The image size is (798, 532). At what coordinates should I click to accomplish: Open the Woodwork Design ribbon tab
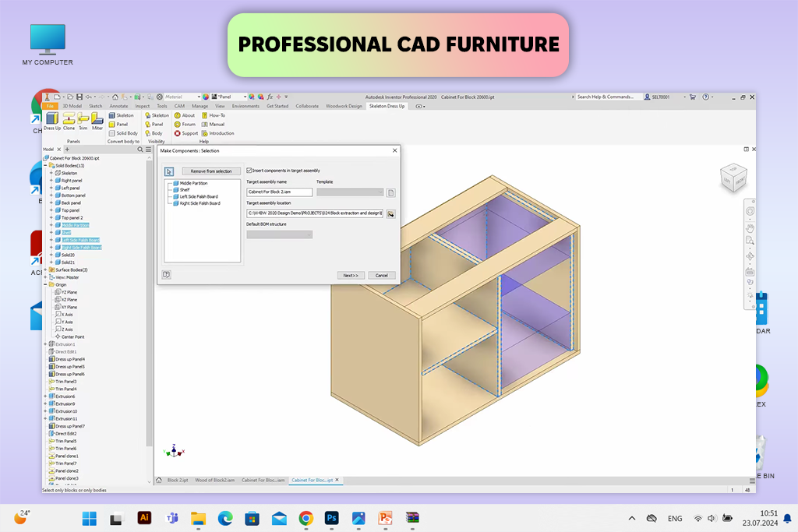pos(344,106)
